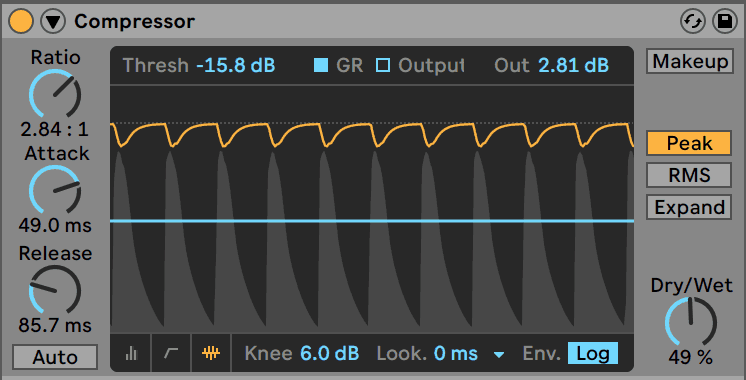Toggle the Log envelope button
Screen dimensions: 746x380
(x=593, y=354)
